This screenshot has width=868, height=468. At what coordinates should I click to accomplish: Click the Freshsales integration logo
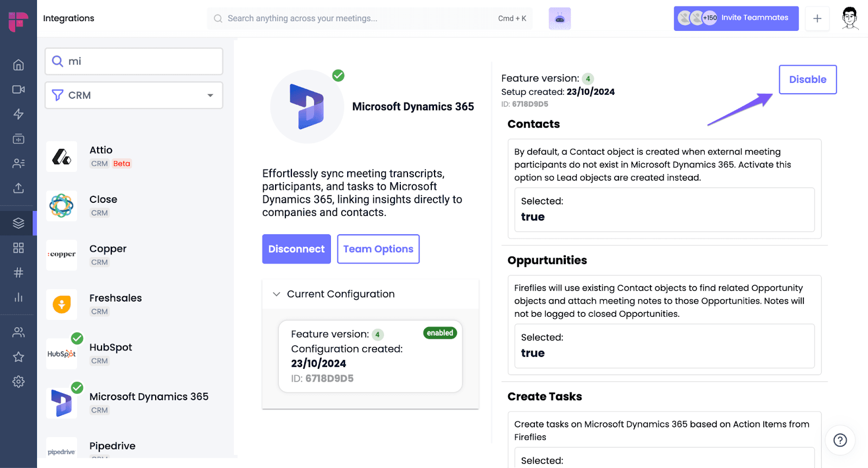point(61,304)
